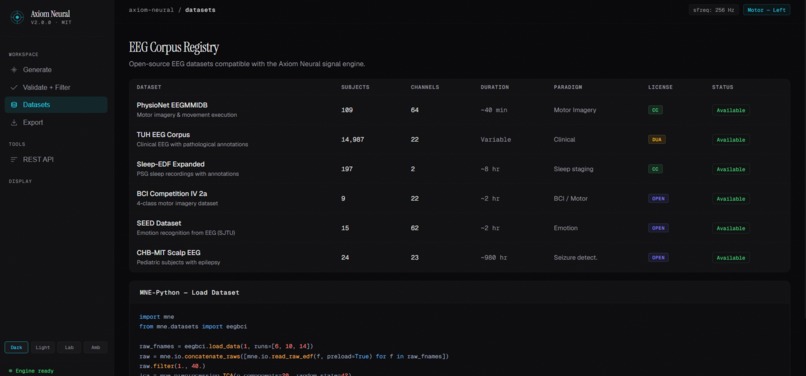Open the REST API tool
Viewport: 806px width, 376px height.
coord(56,160)
